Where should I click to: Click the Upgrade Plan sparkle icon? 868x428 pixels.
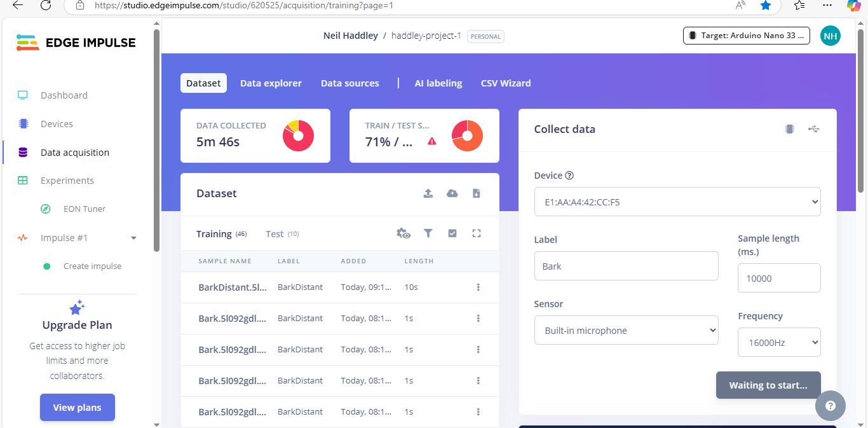78,307
